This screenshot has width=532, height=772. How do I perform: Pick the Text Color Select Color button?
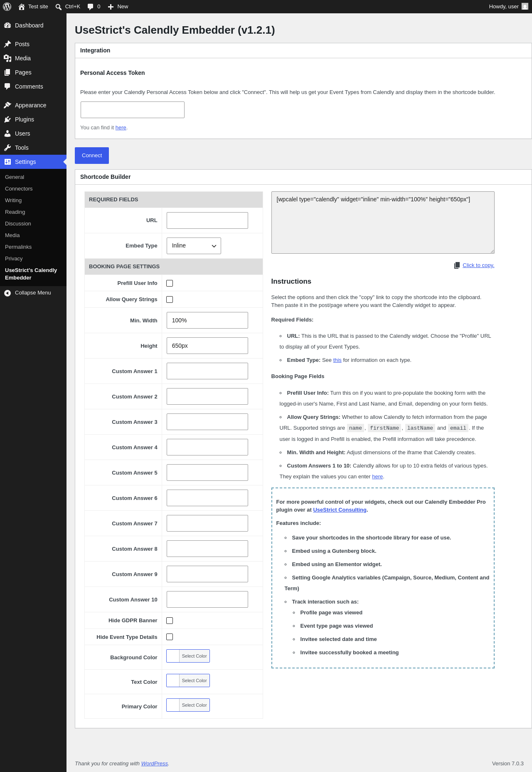pos(194,680)
